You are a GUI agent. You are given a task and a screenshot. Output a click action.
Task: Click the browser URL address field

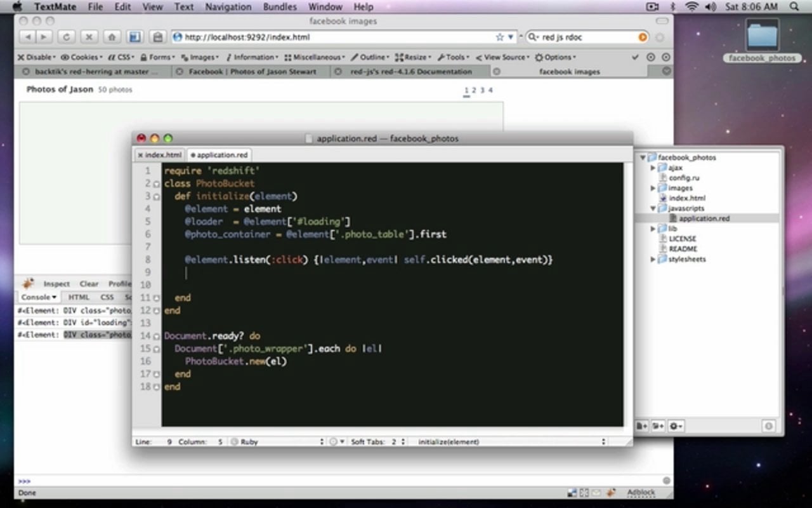click(335, 37)
